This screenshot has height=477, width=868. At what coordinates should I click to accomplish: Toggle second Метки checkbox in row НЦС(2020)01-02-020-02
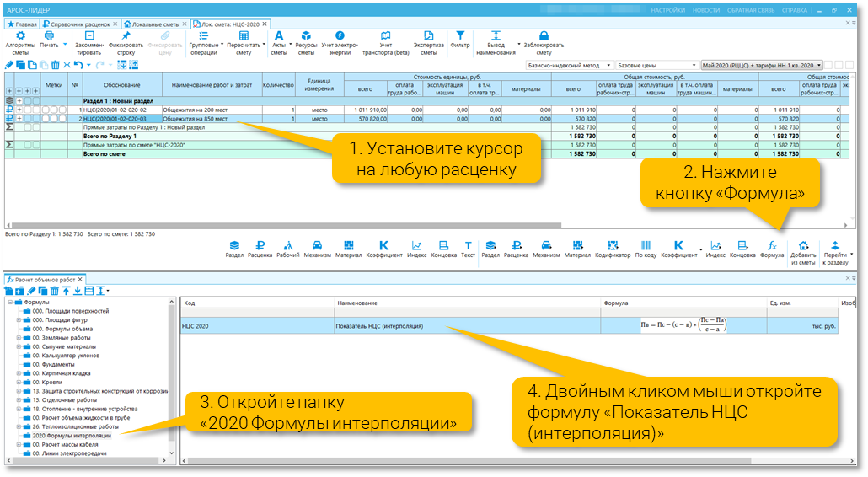(x=54, y=110)
